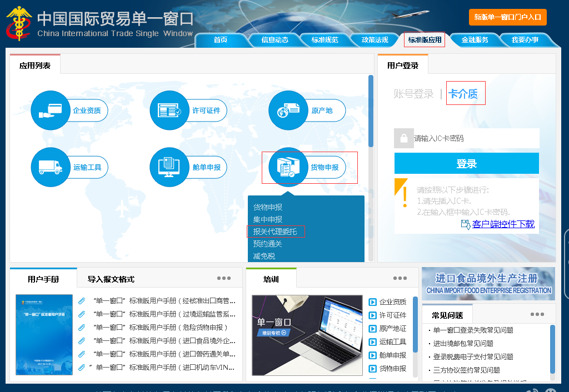Choose 货物申报 in the dropdown submenu

tap(267, 207)
